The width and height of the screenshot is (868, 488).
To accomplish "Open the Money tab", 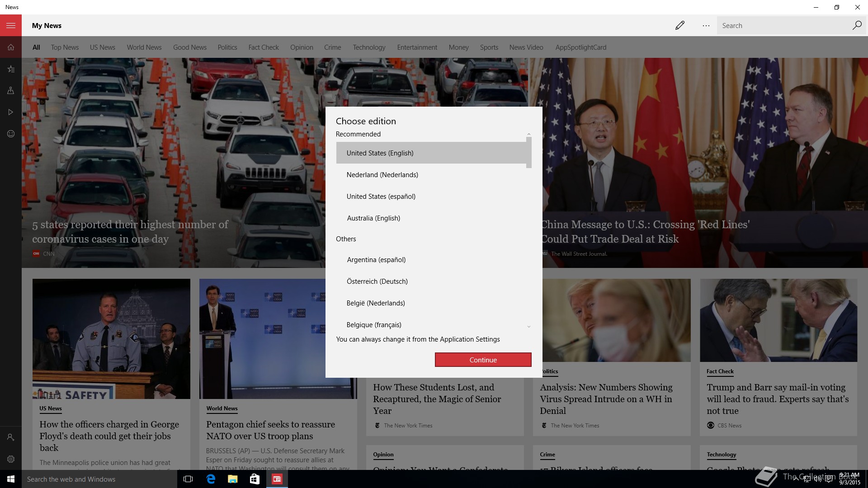I will point(458,47).
